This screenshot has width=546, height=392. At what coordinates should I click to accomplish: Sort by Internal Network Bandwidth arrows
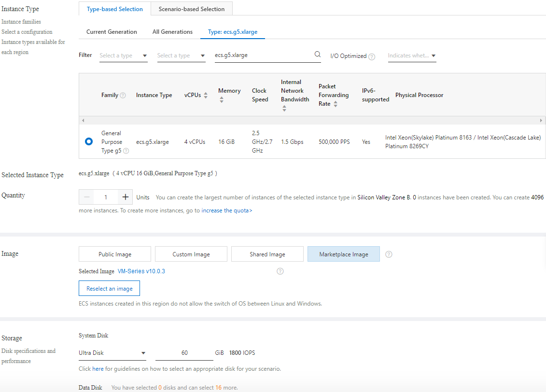pos(284,109)
